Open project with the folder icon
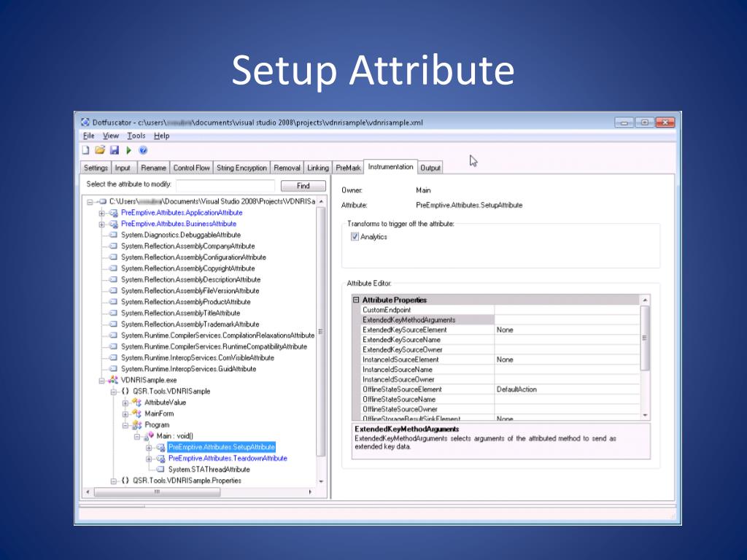 99,150
